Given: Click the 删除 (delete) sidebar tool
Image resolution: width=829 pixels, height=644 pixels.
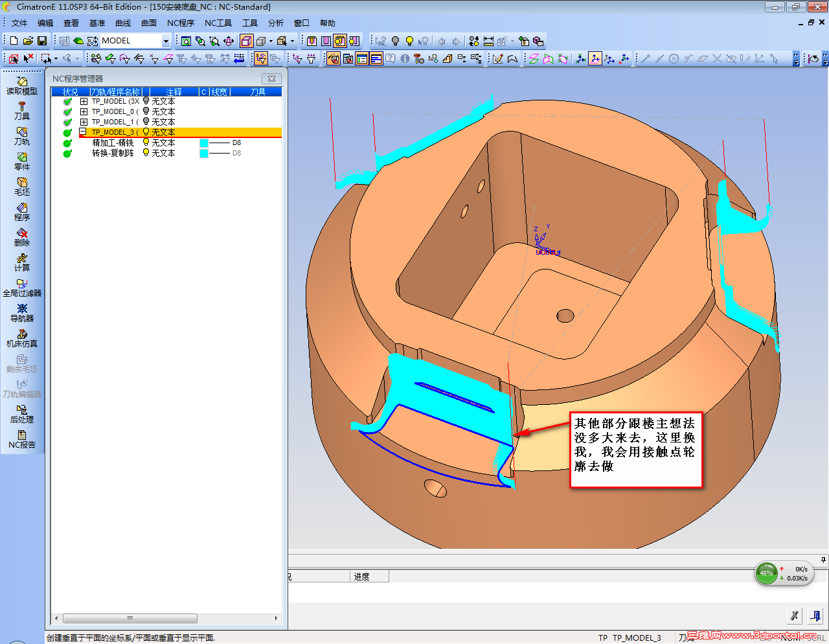Looking at the screenshot, I should coord(22,238).
